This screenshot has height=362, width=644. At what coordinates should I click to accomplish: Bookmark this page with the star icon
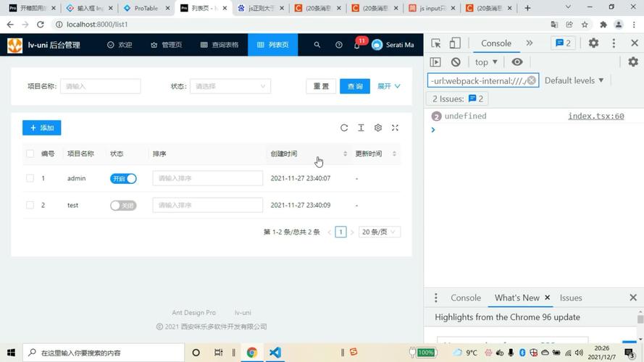[585, 25]
